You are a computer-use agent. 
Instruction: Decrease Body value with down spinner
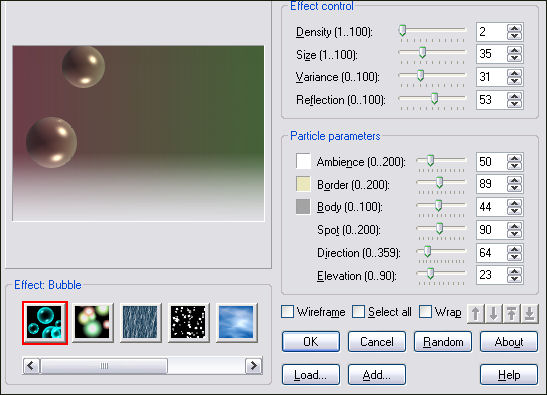[x=515, y=211]
